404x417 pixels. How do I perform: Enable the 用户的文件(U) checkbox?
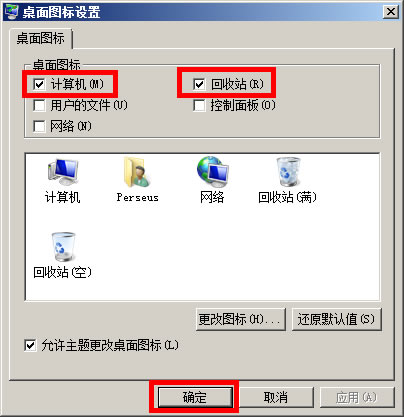point(39,105)
